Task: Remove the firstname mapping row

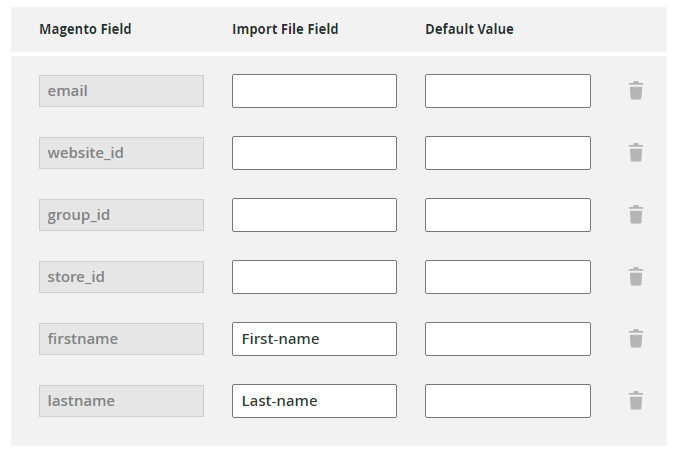Action: (x=635, y=339)
